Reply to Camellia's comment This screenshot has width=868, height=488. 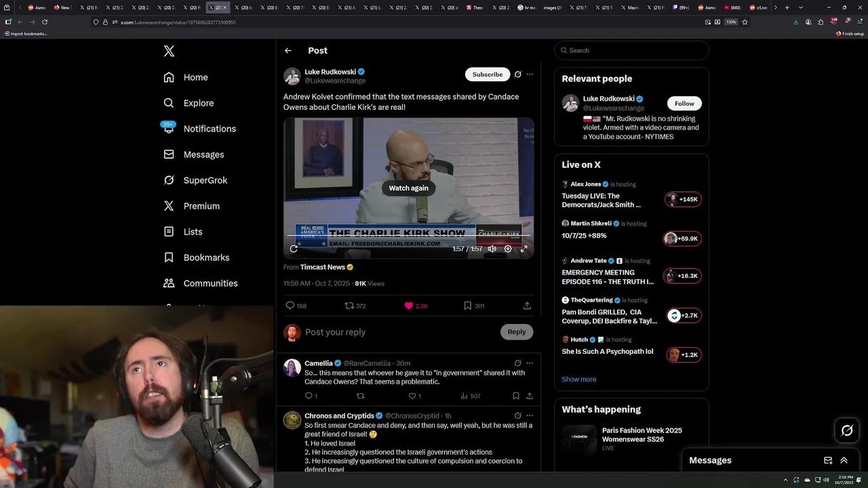[x=311, y=396]
